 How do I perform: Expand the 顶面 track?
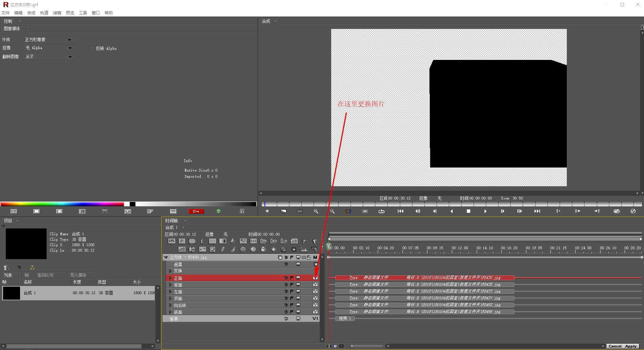point(170,298)
